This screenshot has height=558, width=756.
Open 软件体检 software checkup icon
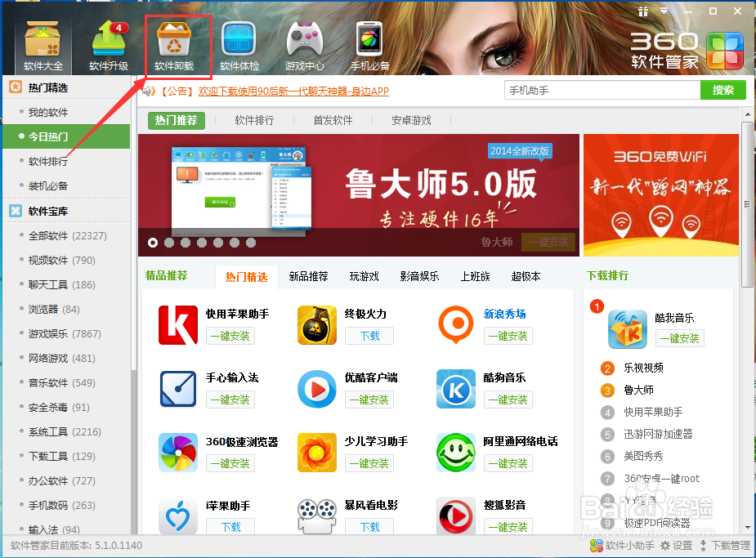(x=239, y=47)
